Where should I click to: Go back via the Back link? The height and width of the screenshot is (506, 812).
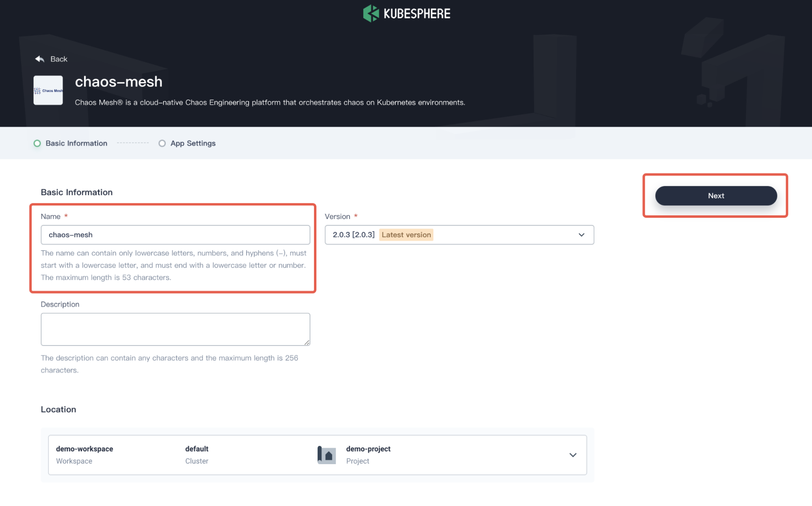(59, 59)
